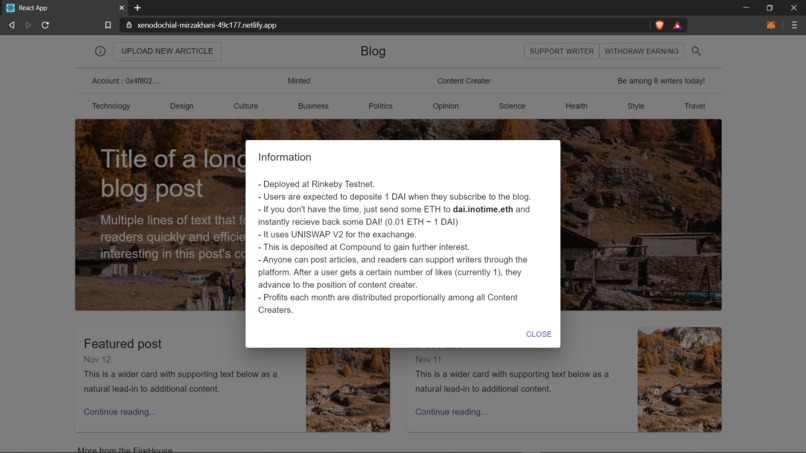Click the Minted status text
Screen dimensions: 806x453
(299, 81)
